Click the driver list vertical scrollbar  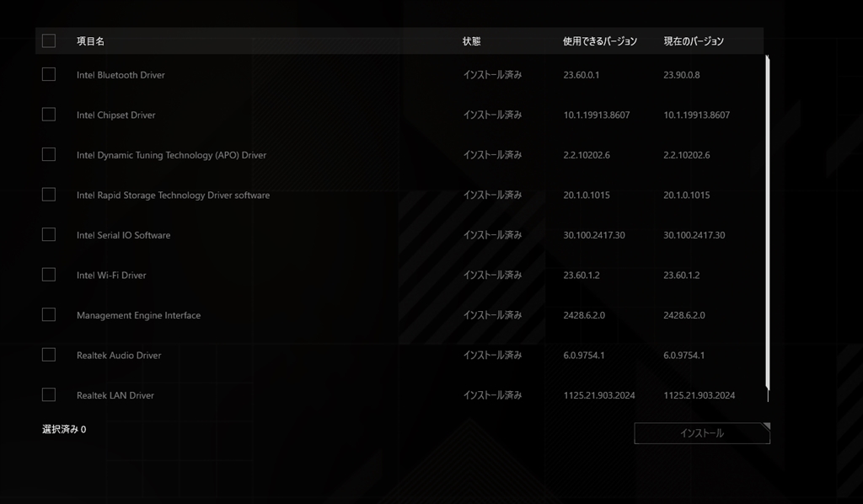coord(767,223)
